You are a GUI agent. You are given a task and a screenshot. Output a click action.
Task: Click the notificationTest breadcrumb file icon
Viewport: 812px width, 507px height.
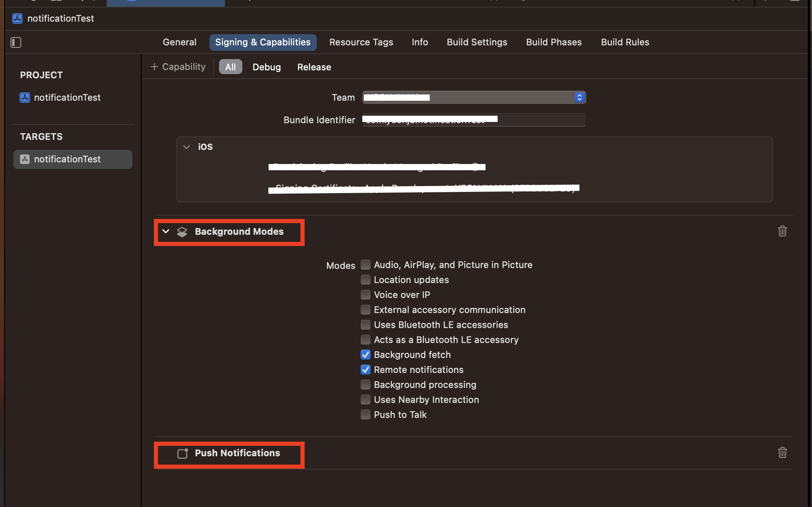[x=17, y=18]
